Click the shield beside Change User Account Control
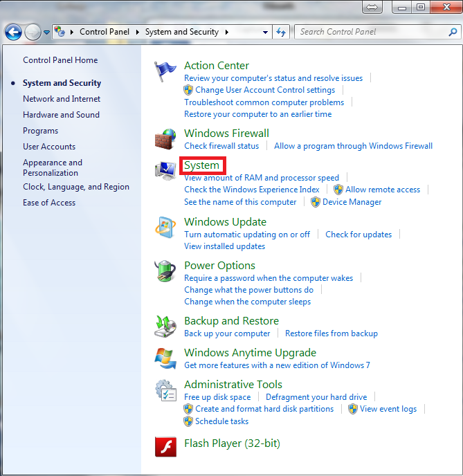 click(x=188, y=90)
